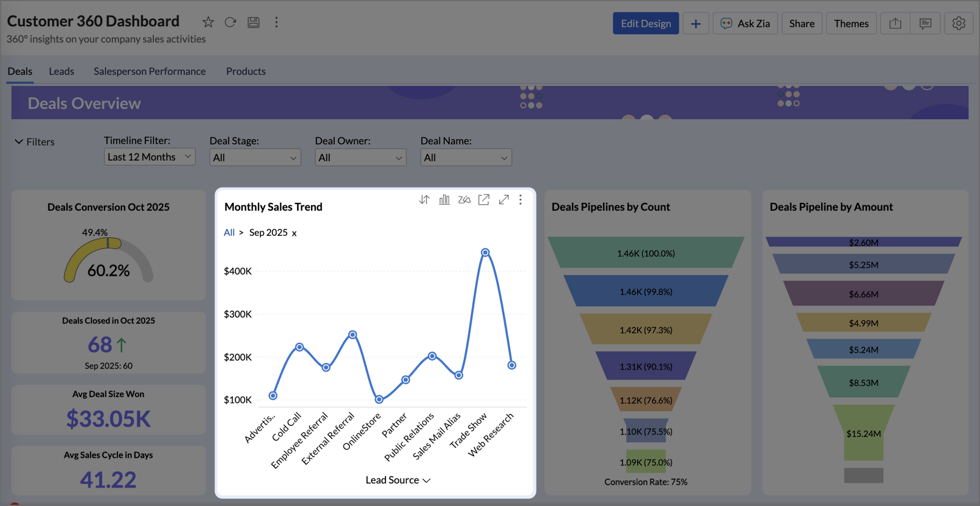980x506 pixels.
Task: Open the comments icon in the header
Action: 925,23
